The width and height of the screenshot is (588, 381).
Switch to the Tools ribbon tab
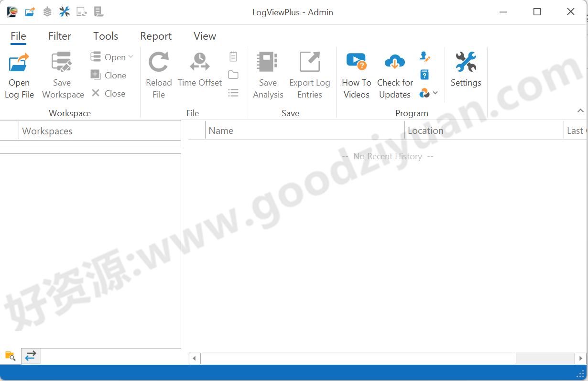click(106, 36)
